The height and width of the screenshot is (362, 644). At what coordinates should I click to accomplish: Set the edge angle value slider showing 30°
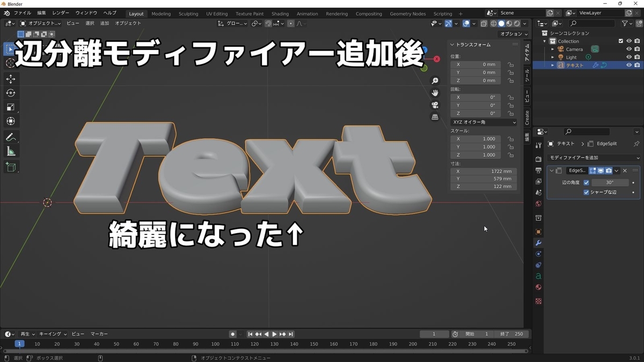[610, 182]
